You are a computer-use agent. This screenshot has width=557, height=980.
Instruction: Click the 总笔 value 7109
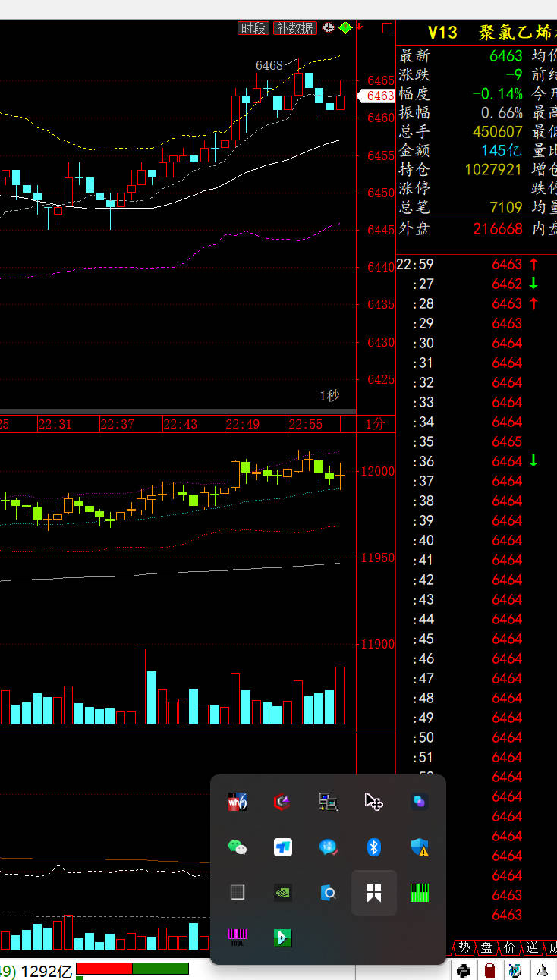coord(506,207)
